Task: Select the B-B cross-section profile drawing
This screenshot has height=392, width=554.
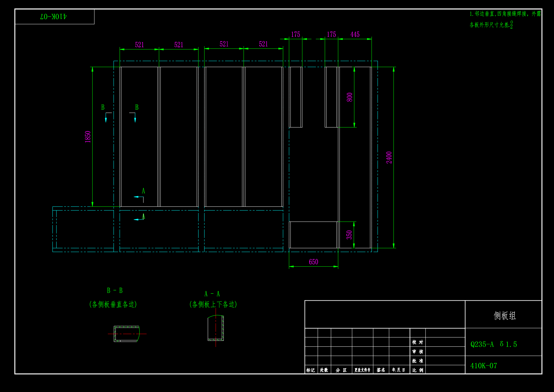Action: tap(127, 334)
